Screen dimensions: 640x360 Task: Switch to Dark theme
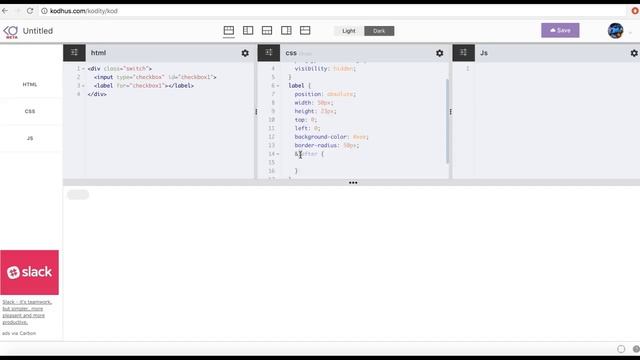[x=379, y=31]
